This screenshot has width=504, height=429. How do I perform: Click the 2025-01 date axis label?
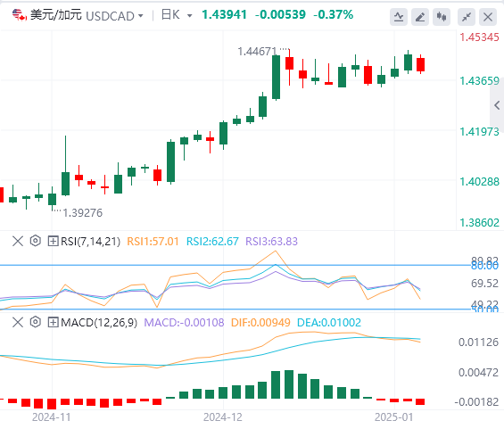point(394,417)
